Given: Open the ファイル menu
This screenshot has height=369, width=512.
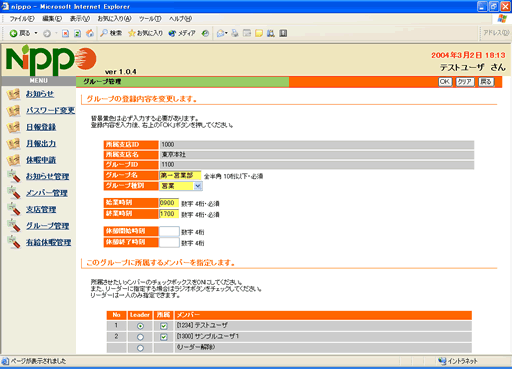Looking at the screenshot, I should pos(22,19).
